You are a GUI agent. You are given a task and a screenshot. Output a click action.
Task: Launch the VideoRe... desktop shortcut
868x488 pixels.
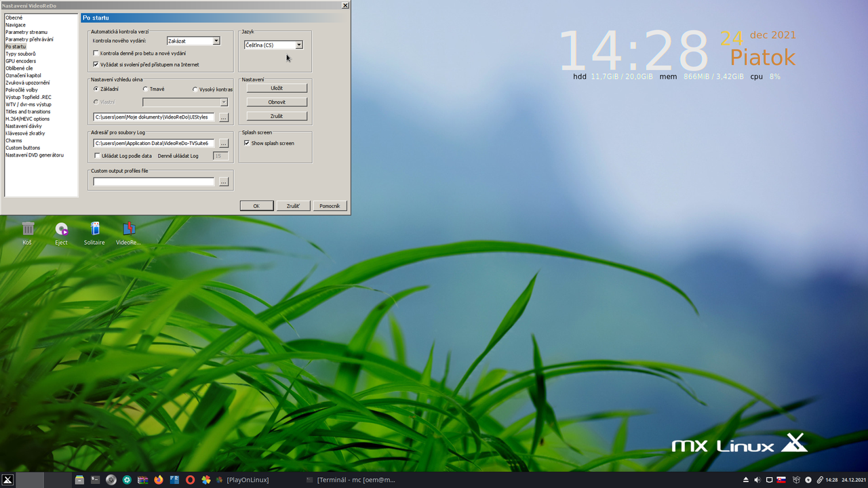pos(128,232)
